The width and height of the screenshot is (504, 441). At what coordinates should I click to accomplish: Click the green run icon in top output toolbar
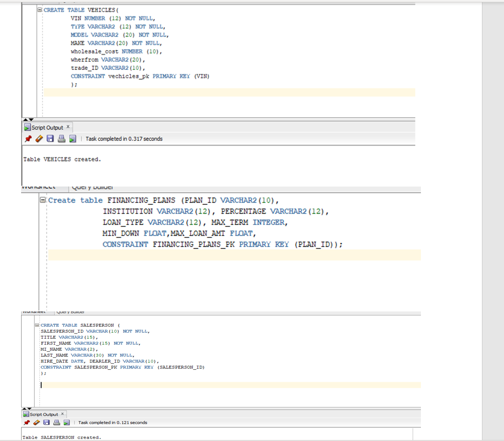[72, 139]
